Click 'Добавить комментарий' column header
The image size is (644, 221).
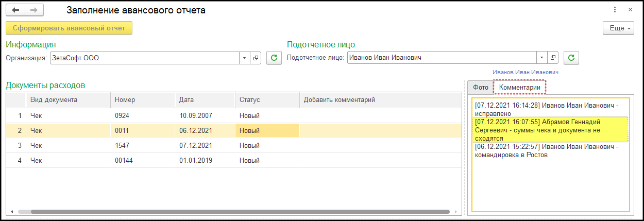click(x=380, y=100)
